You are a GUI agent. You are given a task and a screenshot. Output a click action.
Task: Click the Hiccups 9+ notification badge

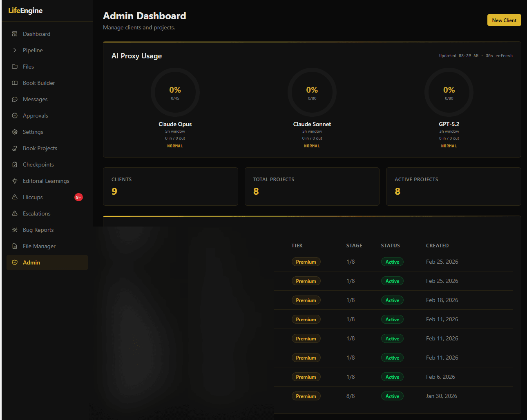coord(78,197)
